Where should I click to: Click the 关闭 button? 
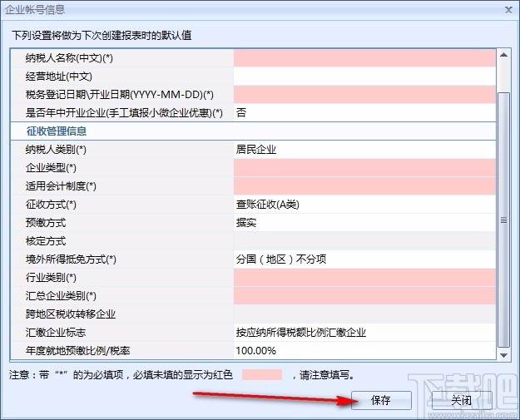[461, 400]
